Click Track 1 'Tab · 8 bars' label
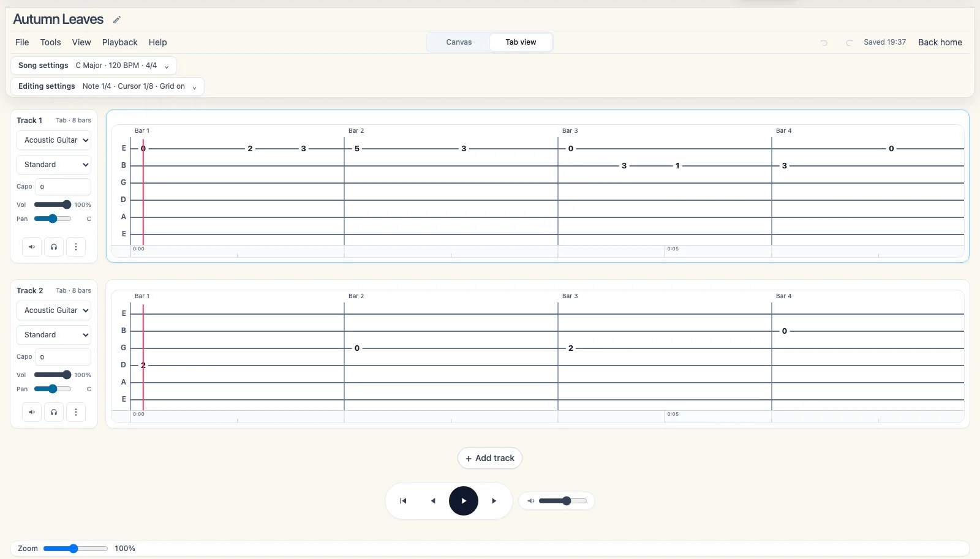The height and width of the screenshot is (559, 980). (x=73, y=121)
